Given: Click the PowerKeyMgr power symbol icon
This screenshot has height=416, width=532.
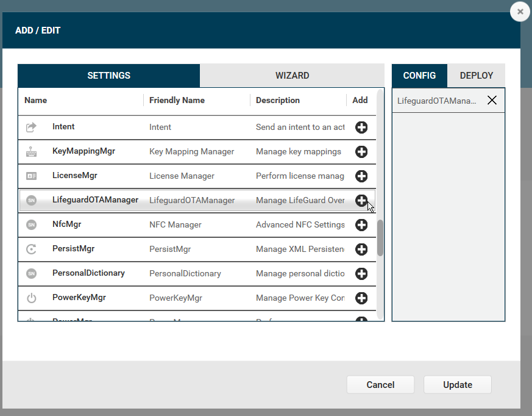Looking at the screenshot, I should point(32,298).
